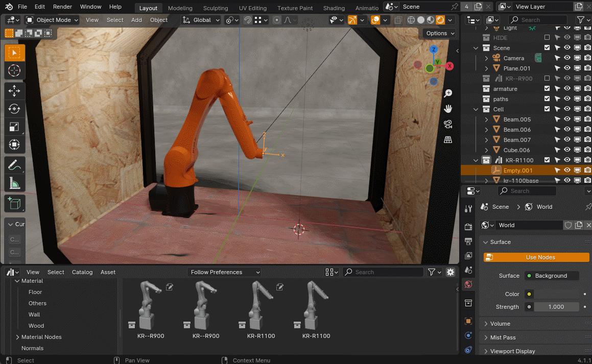Toggle the camera view icon
This screenshot has height=364, width=592.
(x=448, y=124)
